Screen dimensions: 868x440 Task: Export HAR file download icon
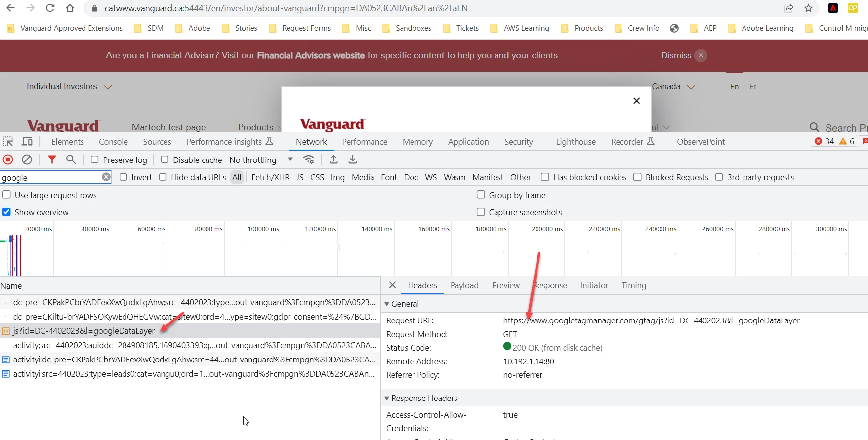353,160
